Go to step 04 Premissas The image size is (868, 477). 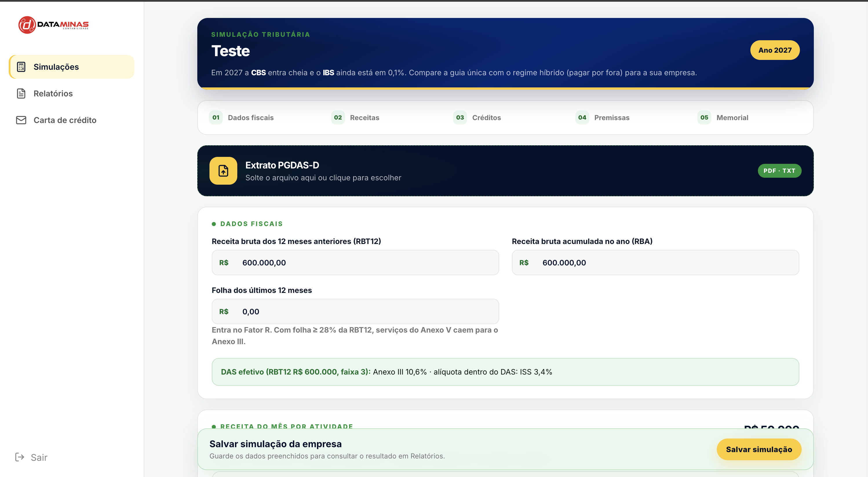click(603, 118)
